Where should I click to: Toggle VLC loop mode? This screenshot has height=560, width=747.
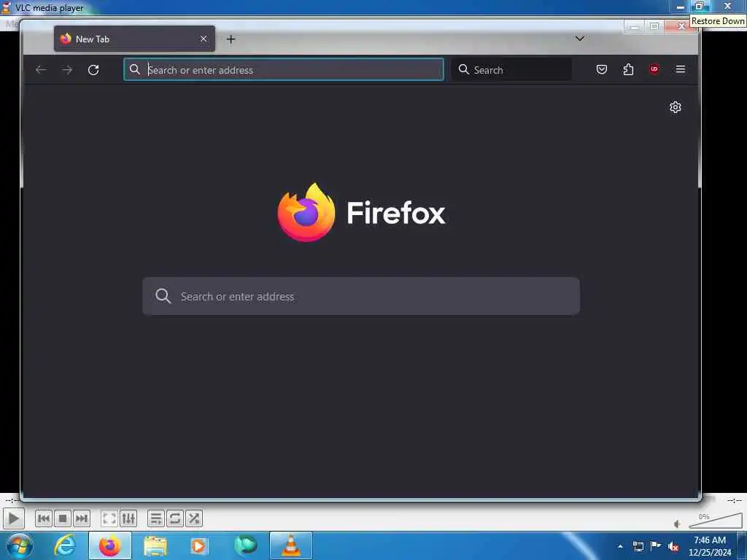[175, 518]
